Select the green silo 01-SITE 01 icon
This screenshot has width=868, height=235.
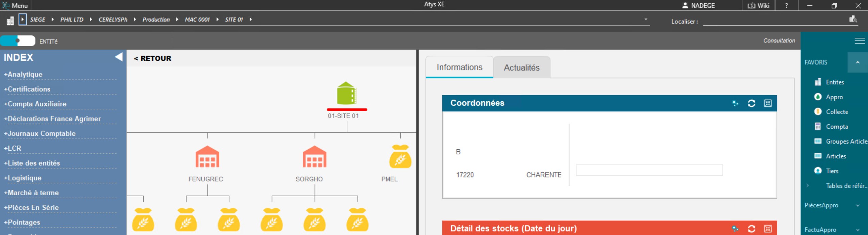click(x=346, y=93)
